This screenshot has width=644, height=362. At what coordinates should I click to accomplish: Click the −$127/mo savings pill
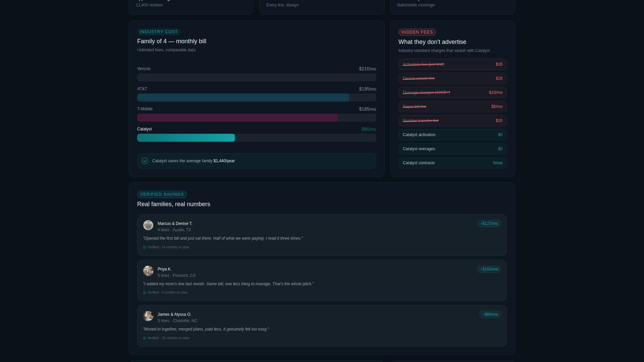489,224
